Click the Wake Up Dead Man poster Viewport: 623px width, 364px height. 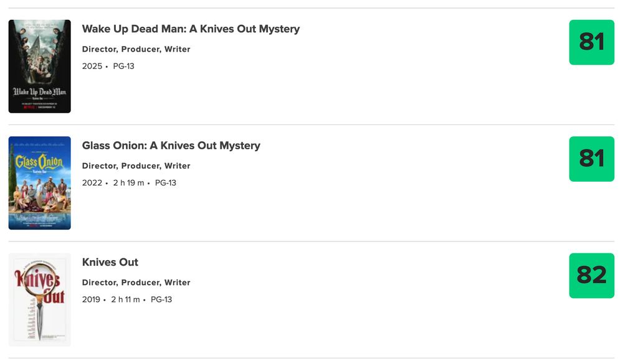pos(39,65)
